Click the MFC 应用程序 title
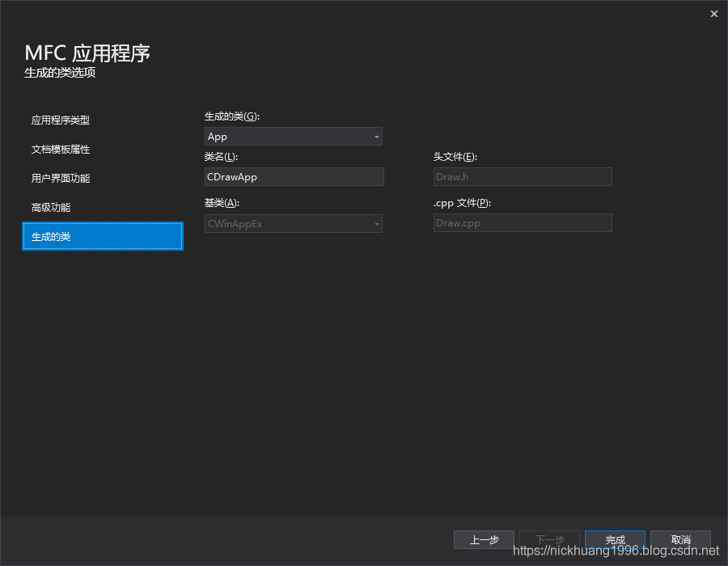The image size is (728, 566). [x=87, y=53]
